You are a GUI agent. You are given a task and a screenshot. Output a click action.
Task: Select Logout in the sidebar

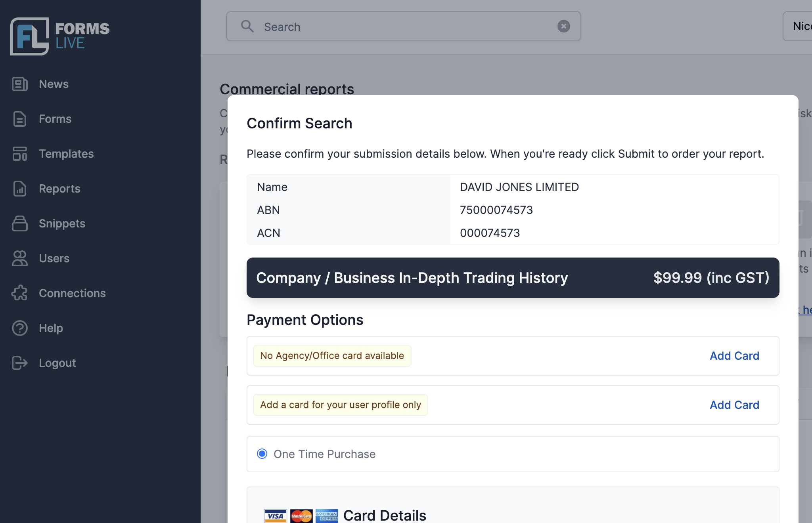pos(57,363)
